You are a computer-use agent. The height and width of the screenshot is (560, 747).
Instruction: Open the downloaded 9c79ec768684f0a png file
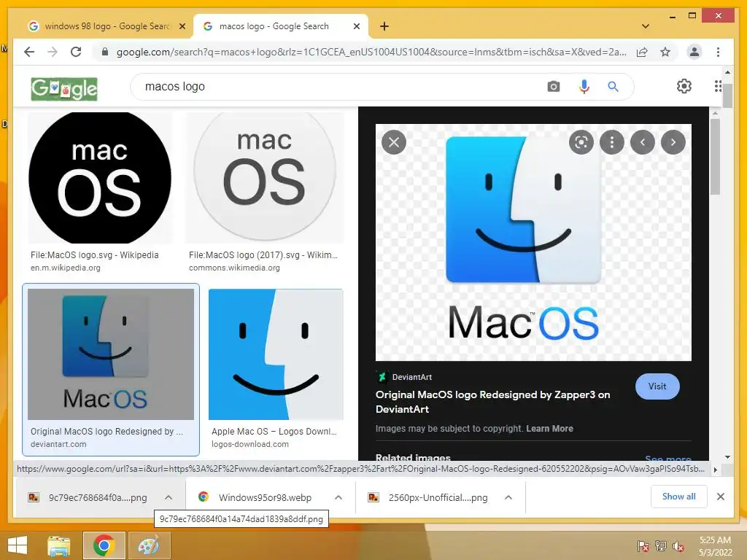click(88, 497)
